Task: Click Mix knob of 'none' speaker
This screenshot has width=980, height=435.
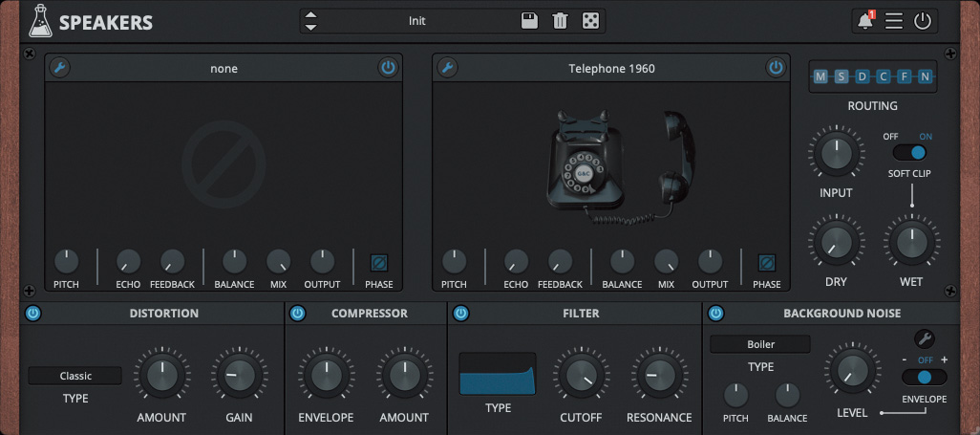Action: pyautogui.click(x=278, y=262)
